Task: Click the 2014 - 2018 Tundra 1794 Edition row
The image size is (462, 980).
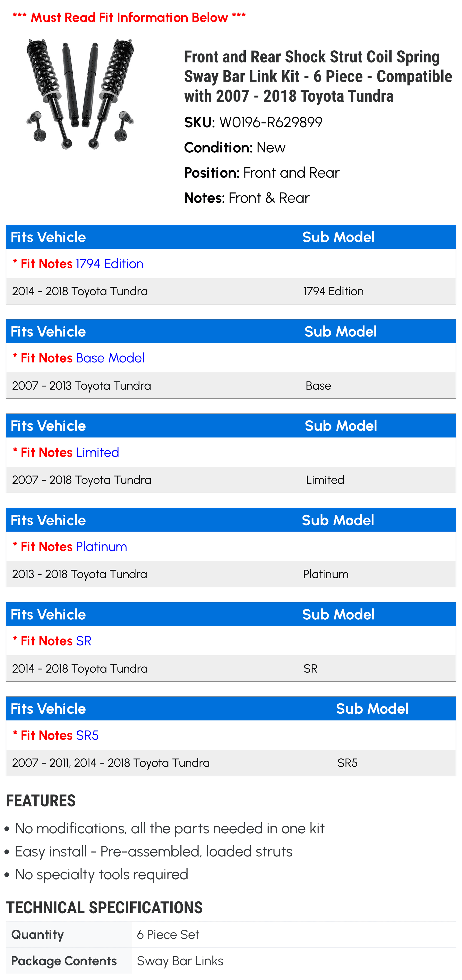Action: [231, 291]
